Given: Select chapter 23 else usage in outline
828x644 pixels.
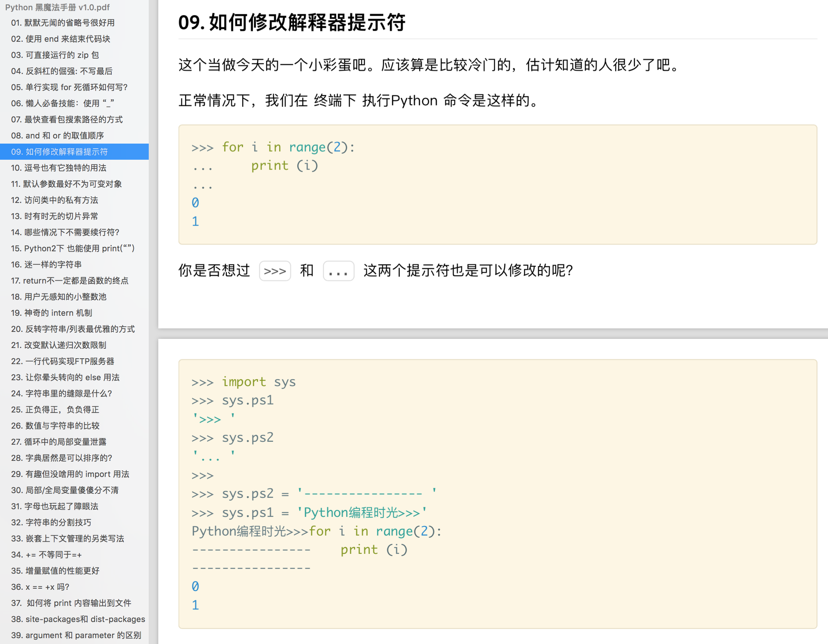Looking at the screenshot, I should point(65,377).
